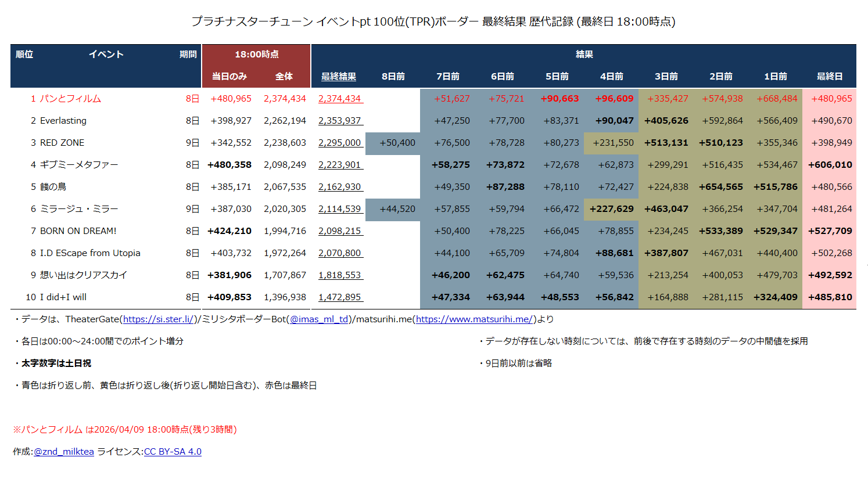Click the 8日前 column header
This screenshot has width=868, height=486.
pos(393,77)
